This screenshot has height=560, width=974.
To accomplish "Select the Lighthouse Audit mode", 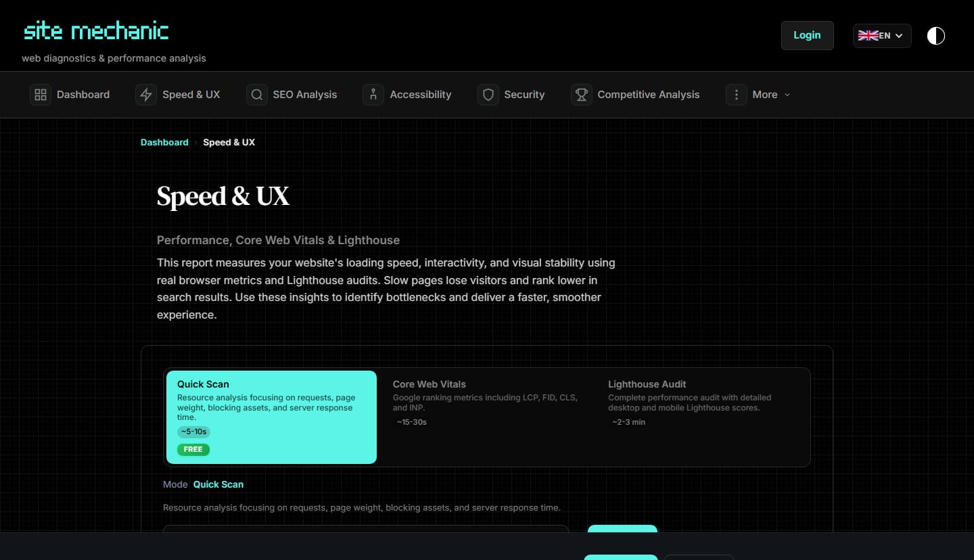I will (702, 417).
